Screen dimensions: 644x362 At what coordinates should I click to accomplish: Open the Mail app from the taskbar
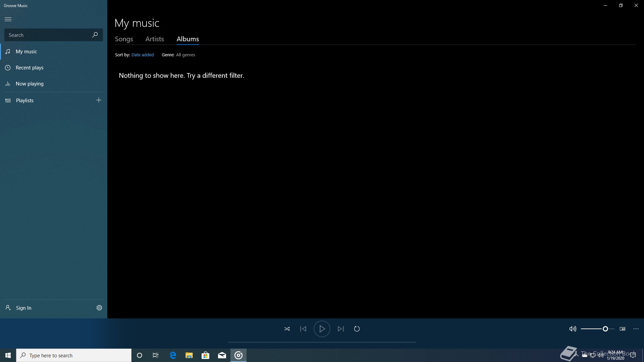(222, 355)
